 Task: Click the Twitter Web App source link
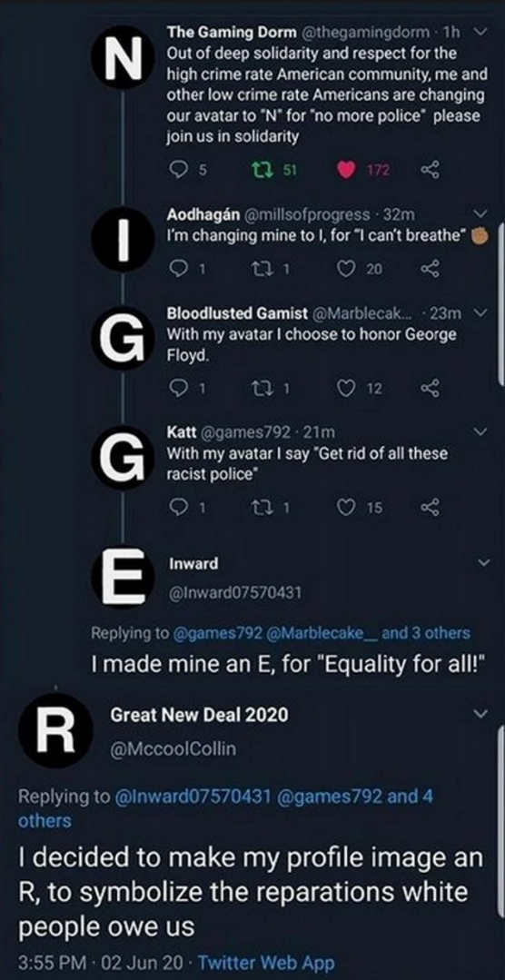coord(267,962)
